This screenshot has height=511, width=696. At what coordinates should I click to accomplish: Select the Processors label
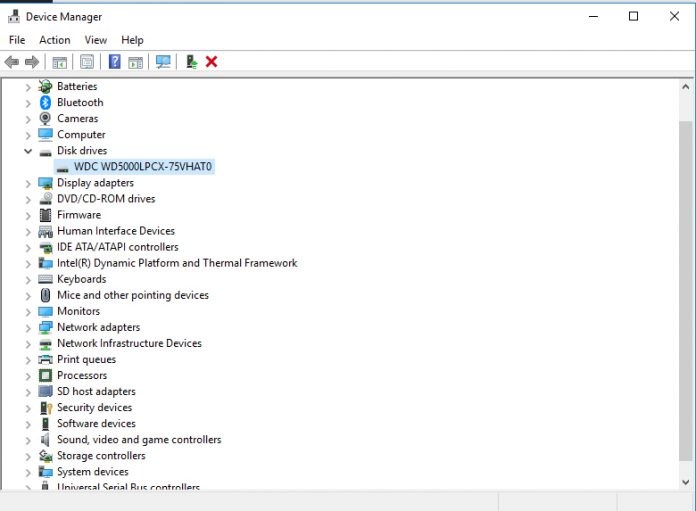pyautogui.click(x=82, y=376)
